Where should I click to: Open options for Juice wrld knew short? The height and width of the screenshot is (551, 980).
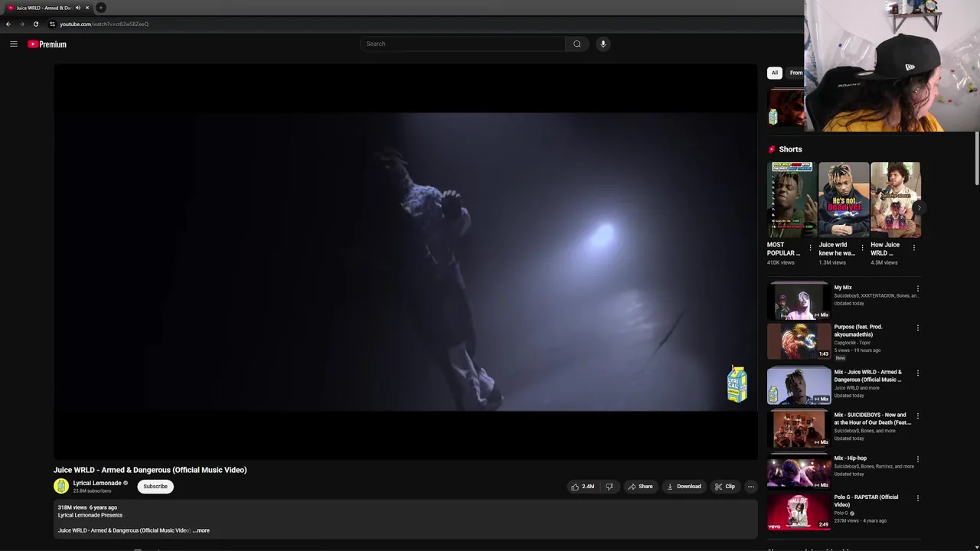862,248
